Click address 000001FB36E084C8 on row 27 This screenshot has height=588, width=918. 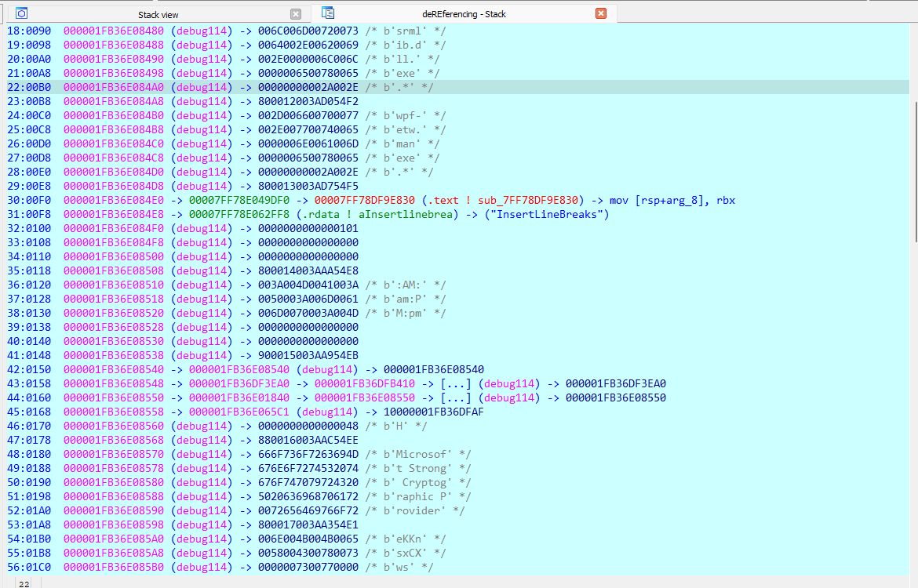tap(114, 158)
